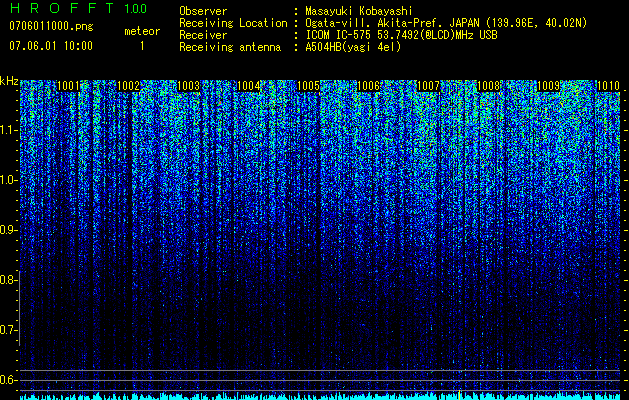629x400 pixels.
Task: Click the 0.9 kHz axis tick
Action: click(x=8, y=230)
